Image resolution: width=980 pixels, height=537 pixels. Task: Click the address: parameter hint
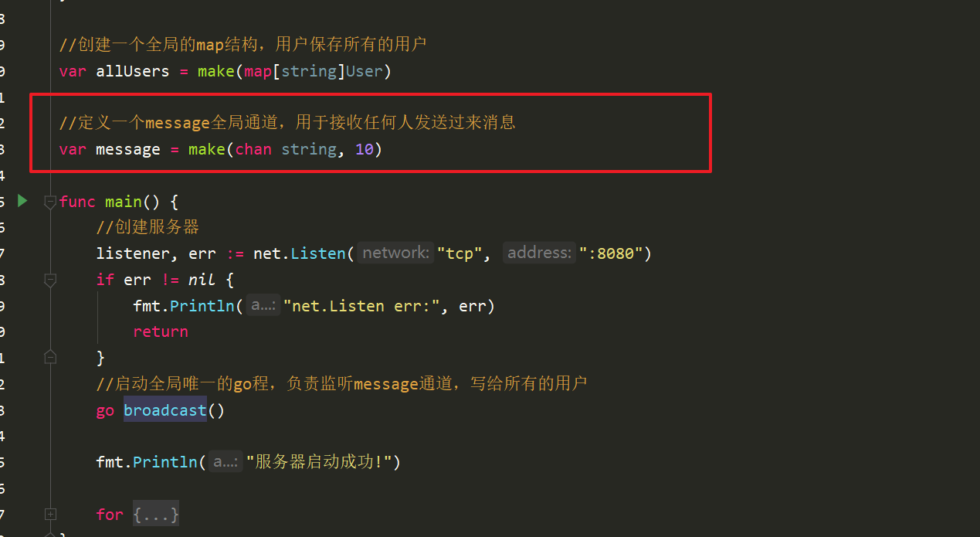click(540, 253)
